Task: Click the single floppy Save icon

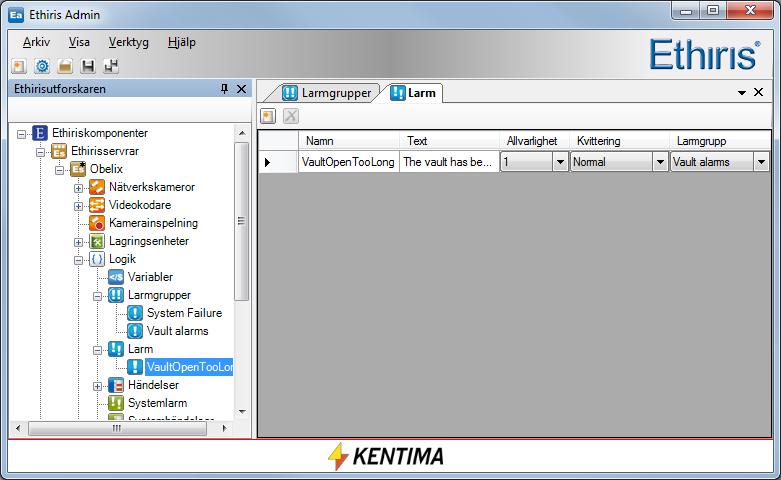Action: [x=88, y=66]
